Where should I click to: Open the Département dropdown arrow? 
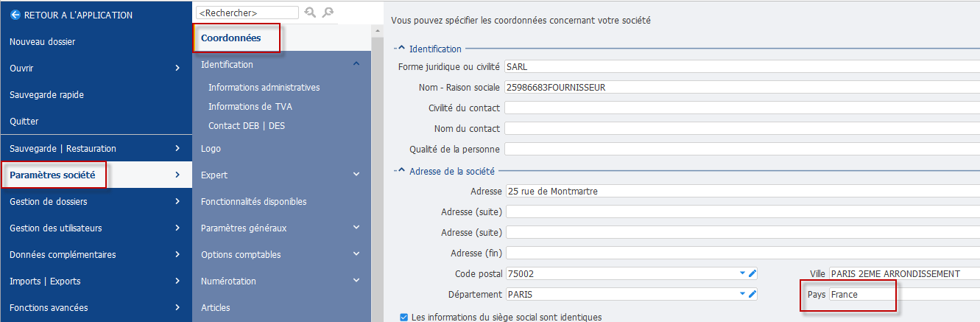[742, 294]
